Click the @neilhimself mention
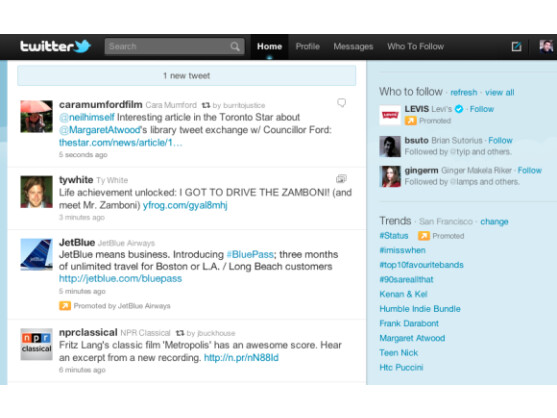This screenshot has height=418, width=557. click(x=87, y=117)
